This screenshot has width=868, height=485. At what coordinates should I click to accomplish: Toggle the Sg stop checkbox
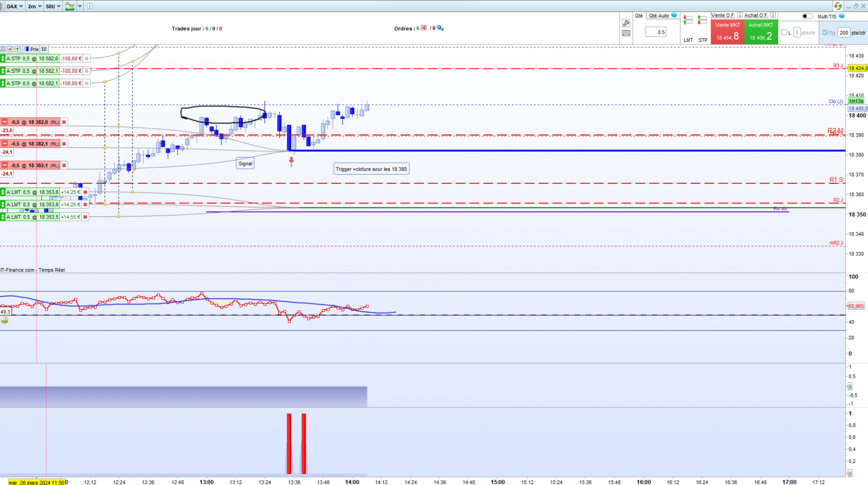(825, 32)
